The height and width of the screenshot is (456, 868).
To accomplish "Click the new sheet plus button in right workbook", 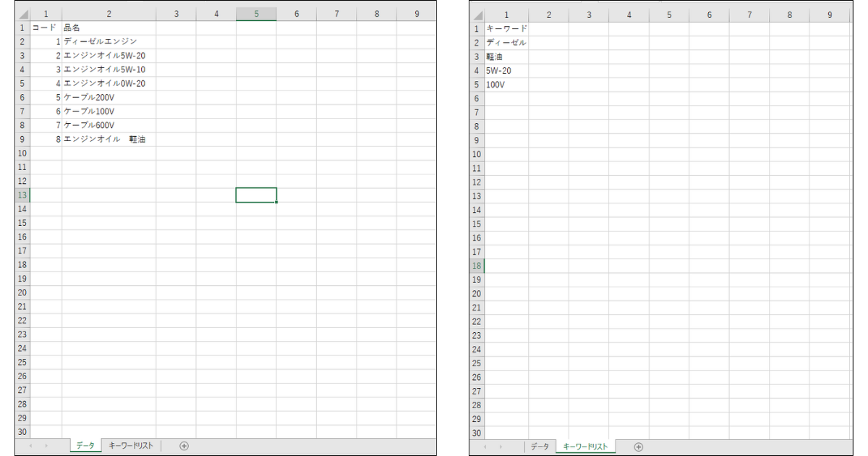I will pyautogui.click(x=639, y=447).
